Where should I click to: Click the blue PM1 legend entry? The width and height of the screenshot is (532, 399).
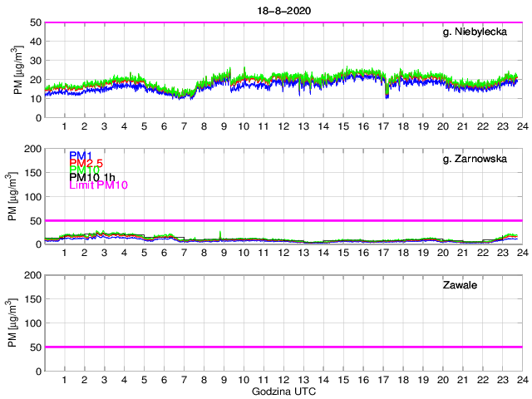(81, 155)
